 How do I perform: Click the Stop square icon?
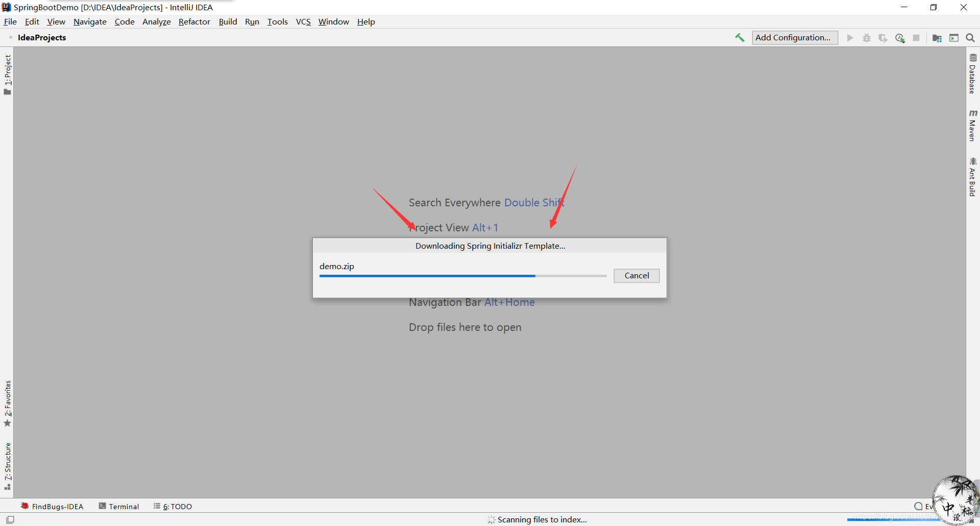tap(916, 38)
